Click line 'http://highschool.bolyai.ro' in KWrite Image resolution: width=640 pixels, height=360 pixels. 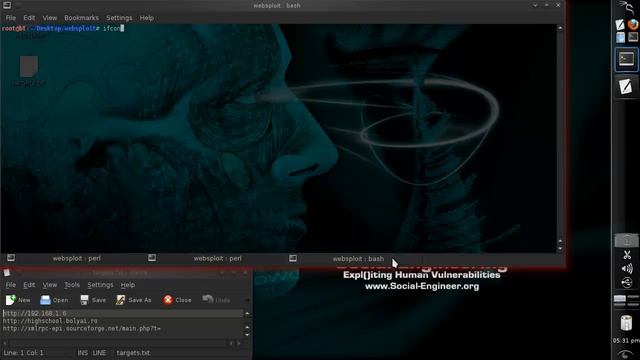tap(50, 321)
